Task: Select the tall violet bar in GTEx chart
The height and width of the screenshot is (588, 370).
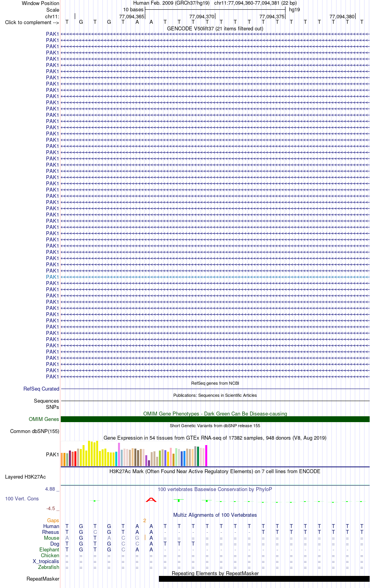Action: 119,454
